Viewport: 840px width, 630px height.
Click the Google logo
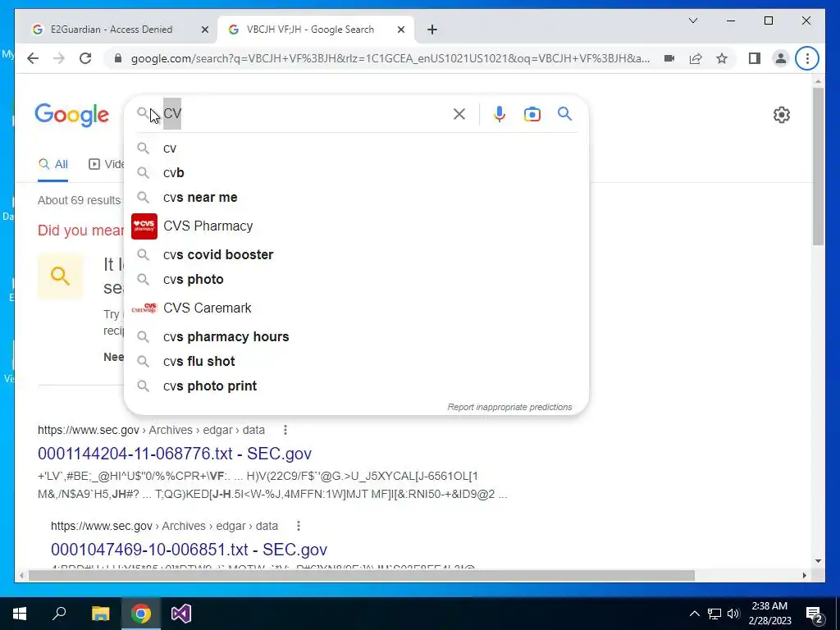coord(72,115)
